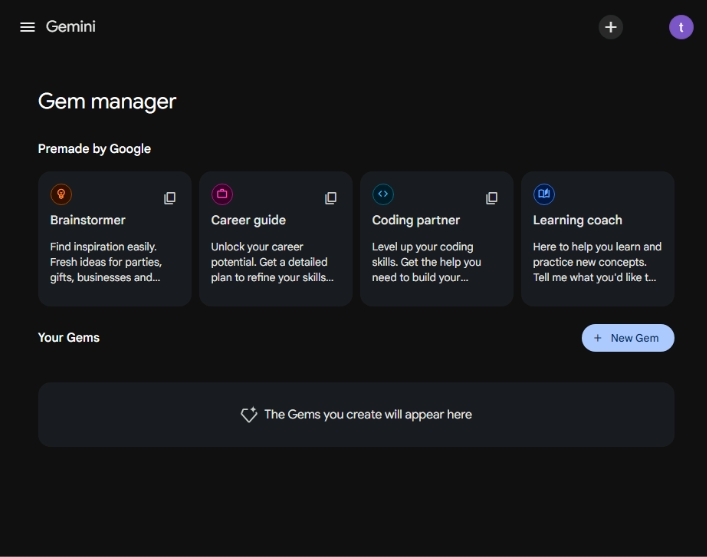The width and height of the screenshot is (707, 557).
Task: Create a New Gem
Action: tap(628, 338)
